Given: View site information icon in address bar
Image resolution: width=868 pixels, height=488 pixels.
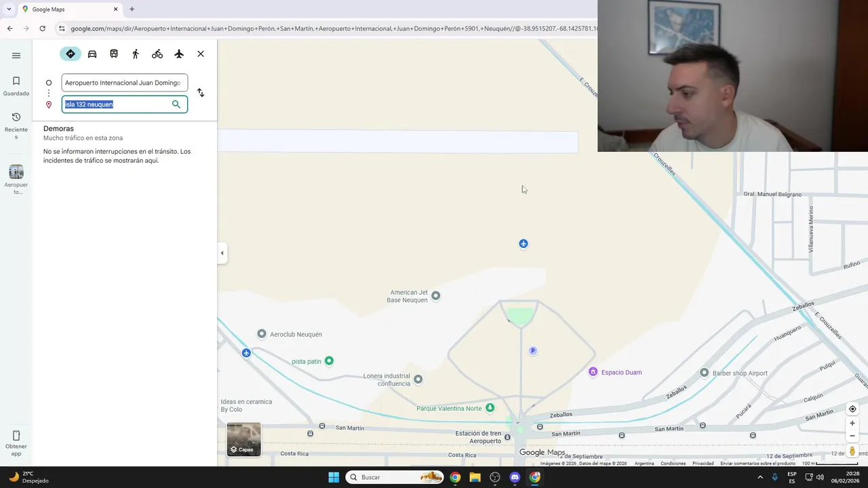Looking at the screenshot, I should coord(62,28).
